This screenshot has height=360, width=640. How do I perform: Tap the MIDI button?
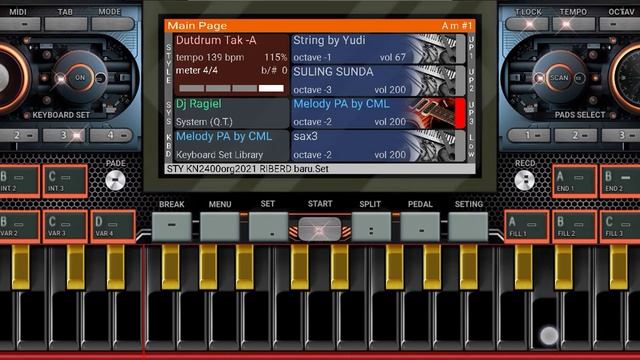20,24
